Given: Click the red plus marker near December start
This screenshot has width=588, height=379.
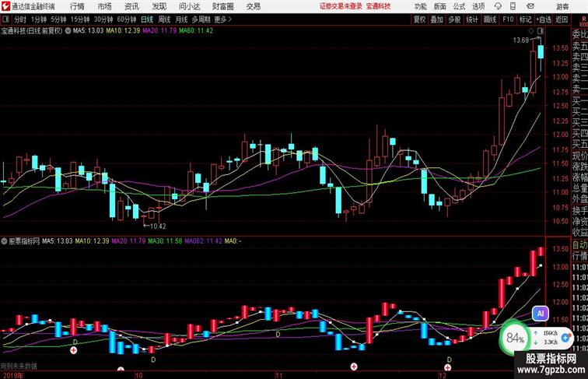Looking at the screenshot, I should (x=447, y=367).
